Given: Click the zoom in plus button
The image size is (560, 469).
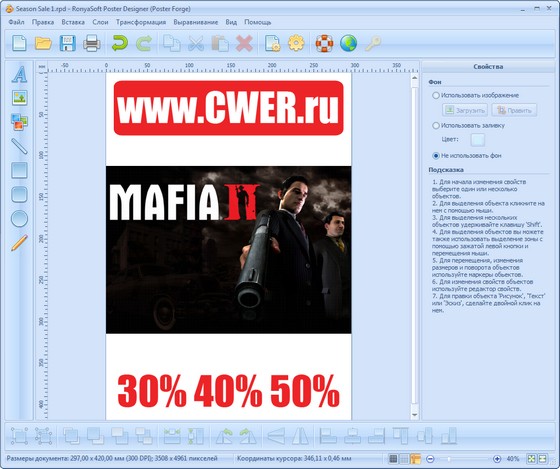Looking at the screenshot, I should 497,459.
